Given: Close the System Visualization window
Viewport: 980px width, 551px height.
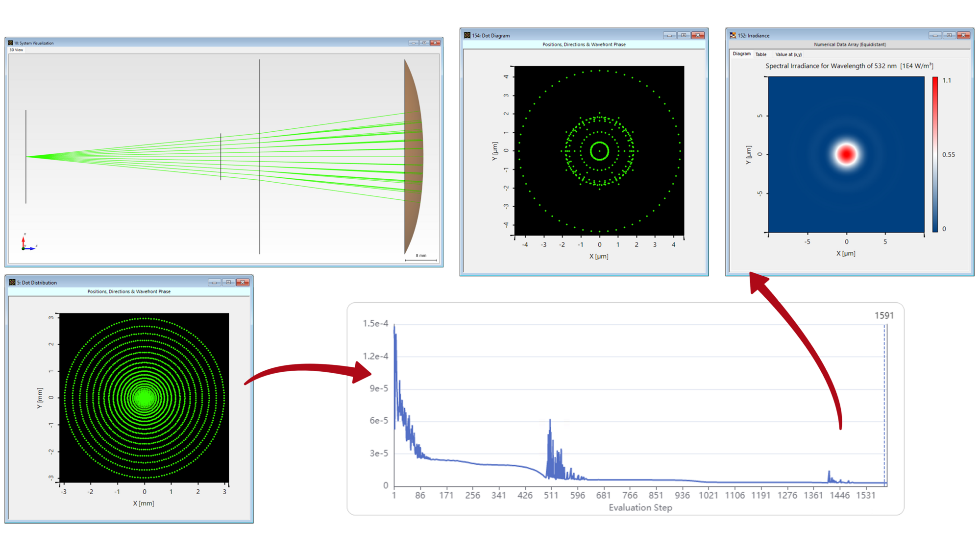Looking at the screenshot, I should [x=435, y=43].
